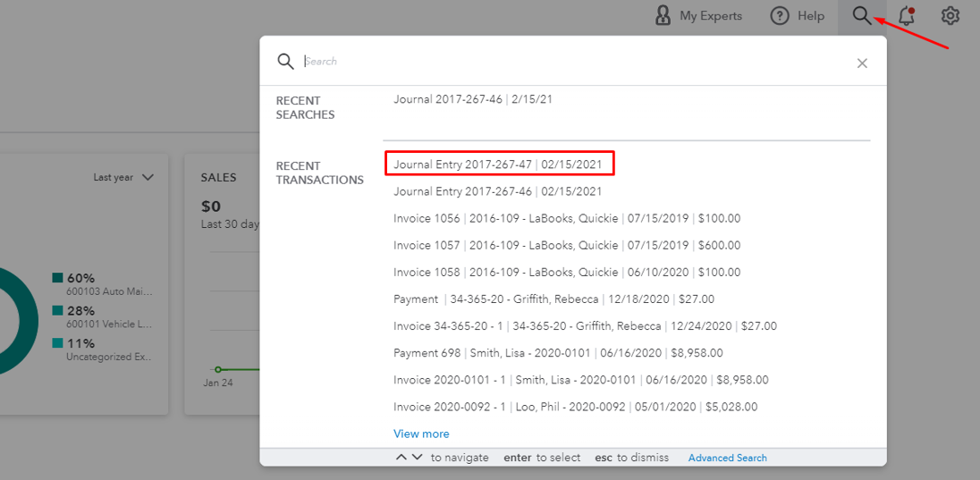980x480 pixels.
Task: Click the Uncategorized Ex... legend entry
Action: (109, 358)
